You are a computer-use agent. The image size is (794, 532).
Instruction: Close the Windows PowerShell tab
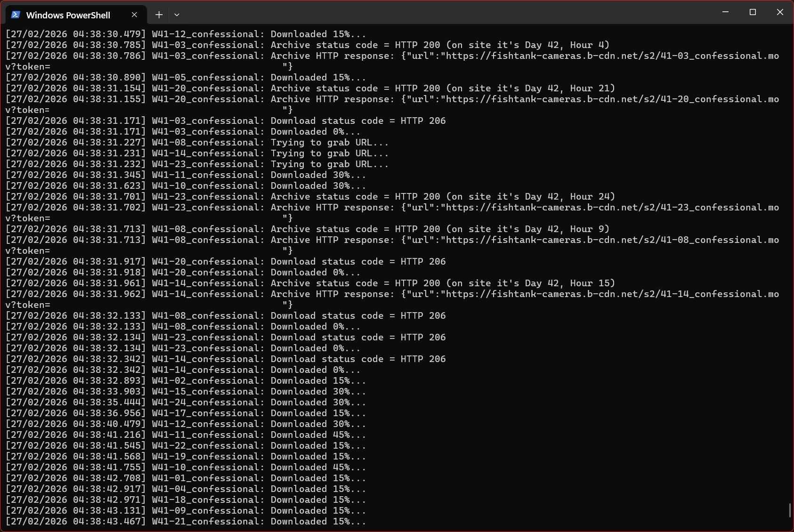click(x=134, y=15)
